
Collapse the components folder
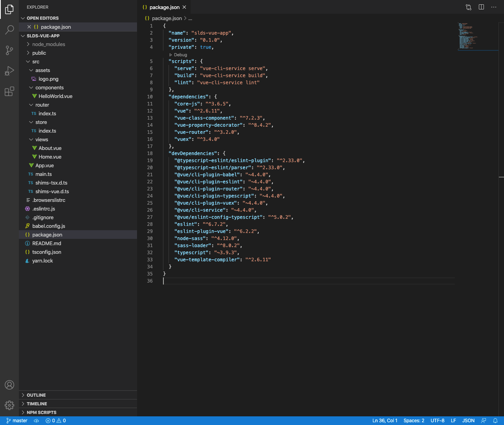point(49,88)
